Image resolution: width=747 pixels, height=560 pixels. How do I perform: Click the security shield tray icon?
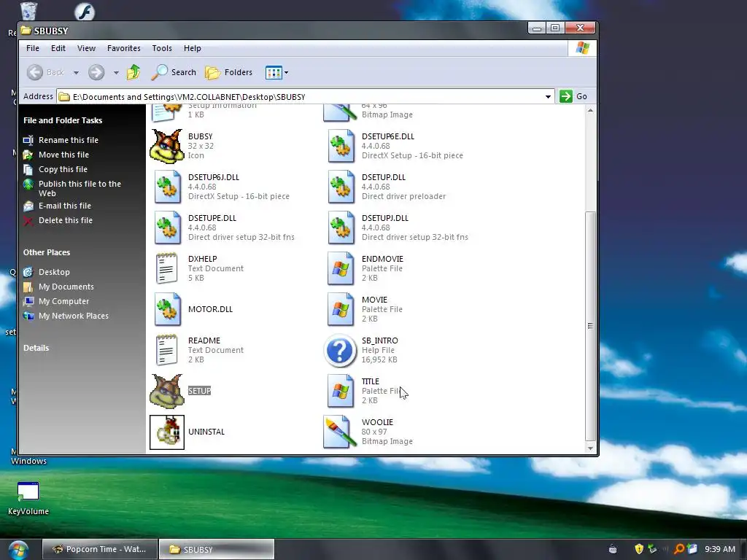(639, 549)
